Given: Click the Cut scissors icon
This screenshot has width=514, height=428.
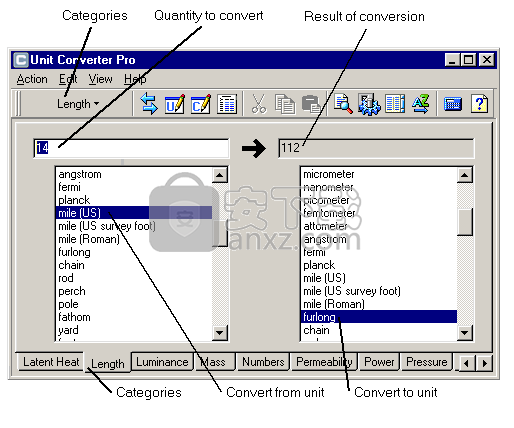Looking at the screenshot, I should tap(259, 104).
